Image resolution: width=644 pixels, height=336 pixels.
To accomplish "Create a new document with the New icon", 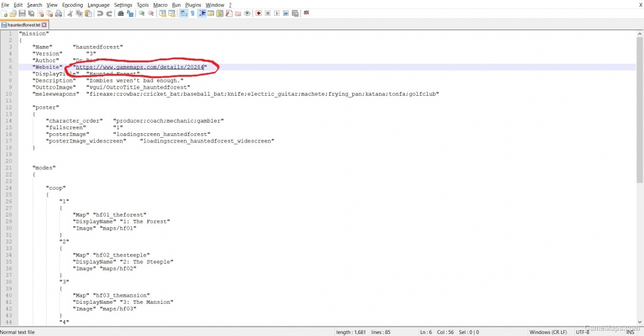I will click(4, 14).
